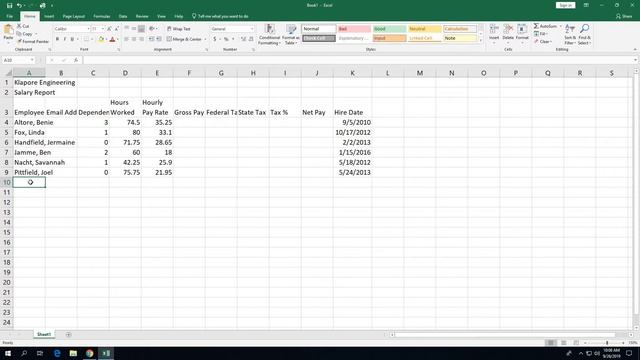Increase font size with the larger A icon
Screen dimensions: 640x360
coord(109,29)
